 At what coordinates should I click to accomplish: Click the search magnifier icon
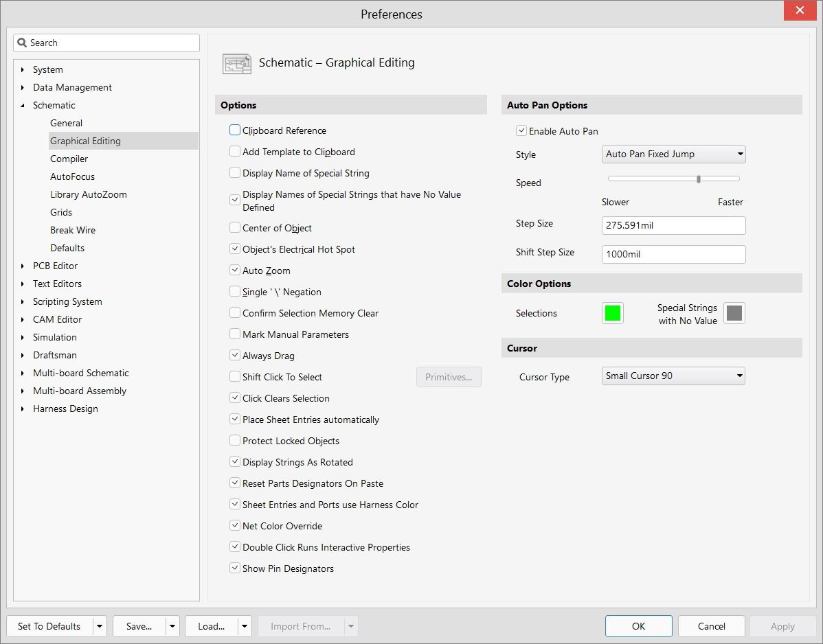point(22,43)
